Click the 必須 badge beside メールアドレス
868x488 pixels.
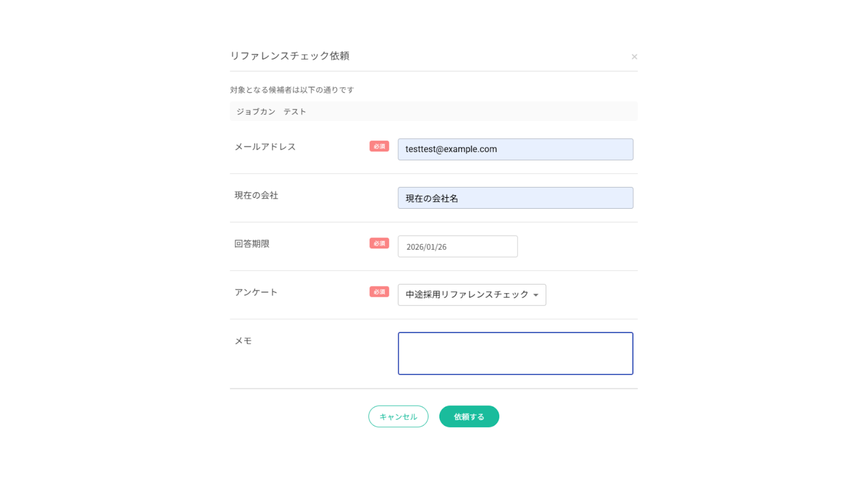point(379,146)
